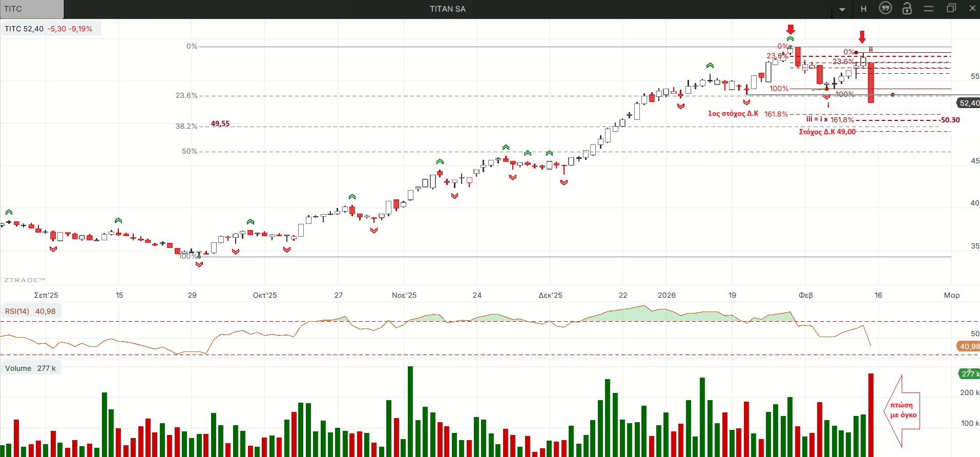The width and height of the screenshot is (980, 457).
Task: Click the 40,98 RSI value tag
Action: pyautogui.click(x=969, y=346)
